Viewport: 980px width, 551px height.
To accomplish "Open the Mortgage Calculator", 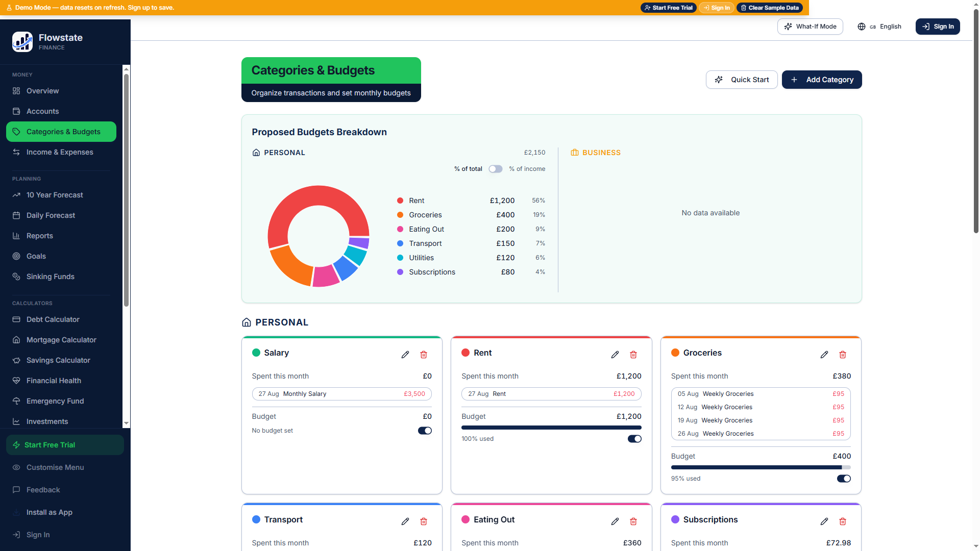I will point(61,340).
